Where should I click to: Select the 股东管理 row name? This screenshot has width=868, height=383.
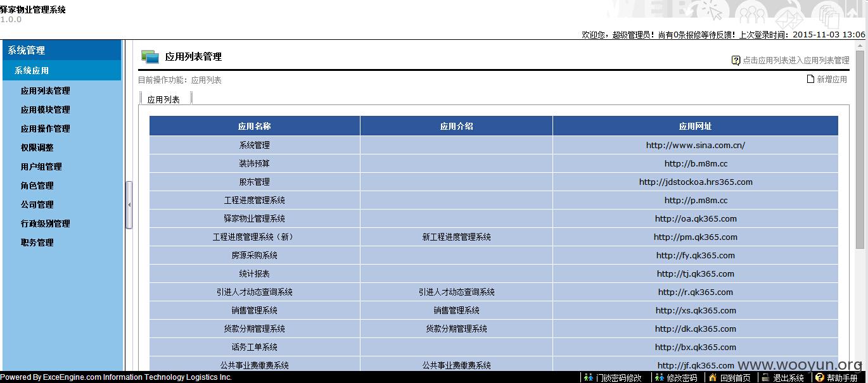[x=255, y=182]
